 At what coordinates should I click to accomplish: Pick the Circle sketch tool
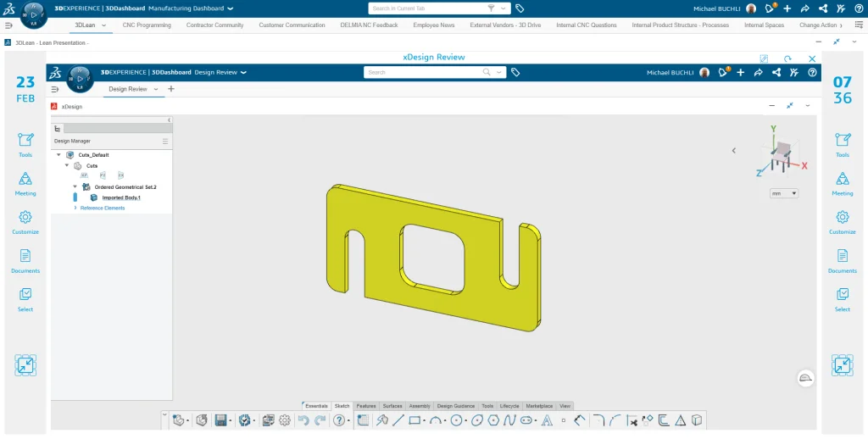point(458,420)
